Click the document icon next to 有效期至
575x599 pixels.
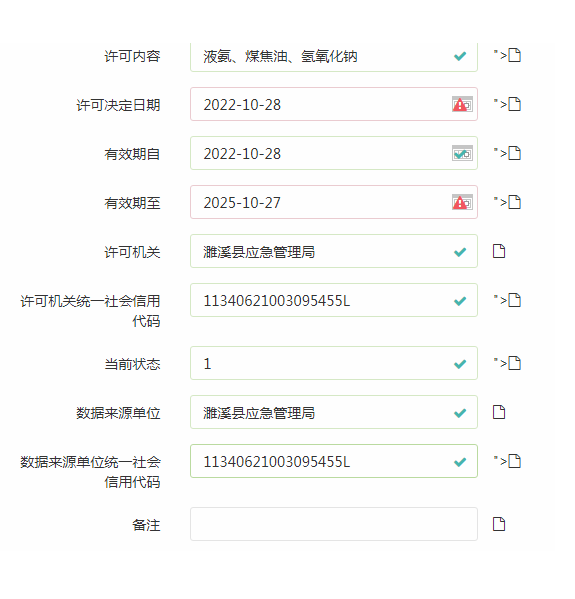[515, 202]
